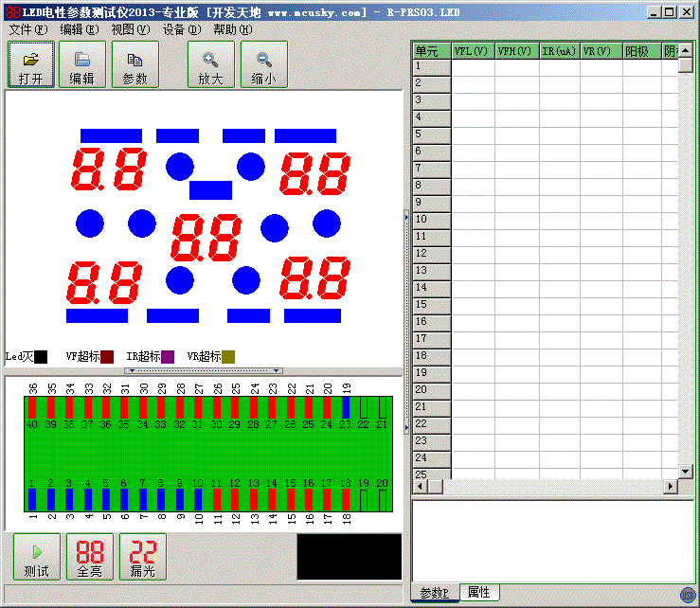Open the 设备 (Device) menu
Screen dimensions: 700x608
(x=181, y=29)
